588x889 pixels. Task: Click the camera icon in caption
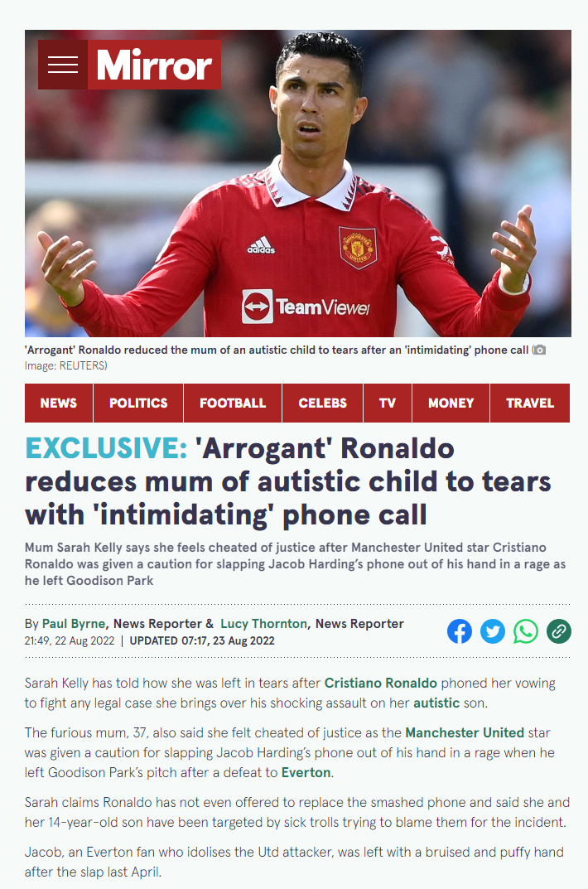click(539, 350)
